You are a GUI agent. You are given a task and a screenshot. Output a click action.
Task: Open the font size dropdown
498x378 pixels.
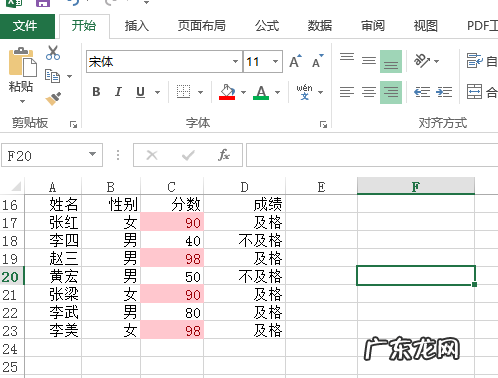[276, 61]
